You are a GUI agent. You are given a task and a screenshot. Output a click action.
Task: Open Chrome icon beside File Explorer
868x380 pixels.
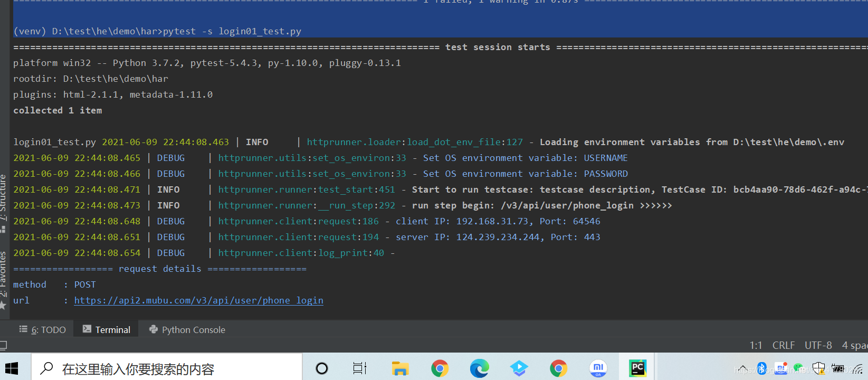(x=440, y=368)
